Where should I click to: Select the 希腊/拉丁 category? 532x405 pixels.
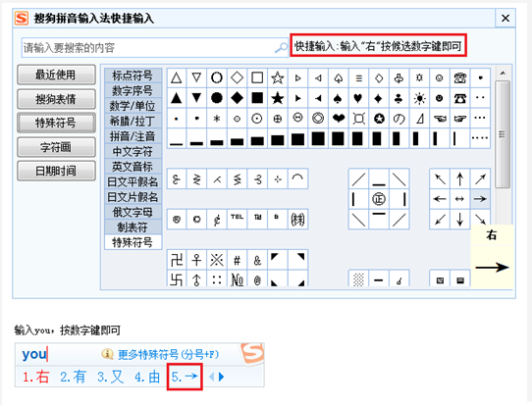133,121
